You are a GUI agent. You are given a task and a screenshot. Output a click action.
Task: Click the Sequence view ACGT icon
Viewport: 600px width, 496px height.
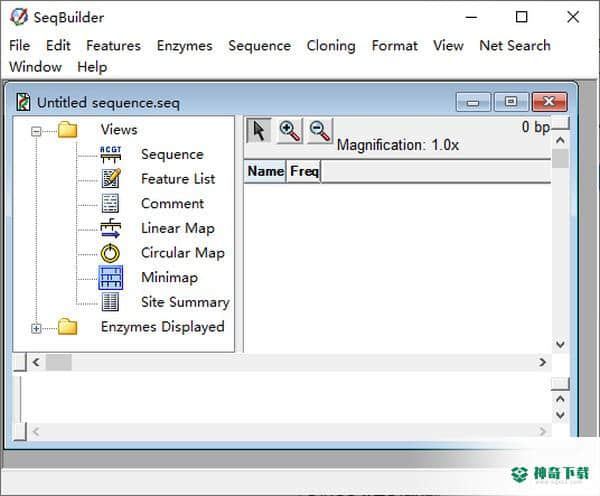[111, 154]
